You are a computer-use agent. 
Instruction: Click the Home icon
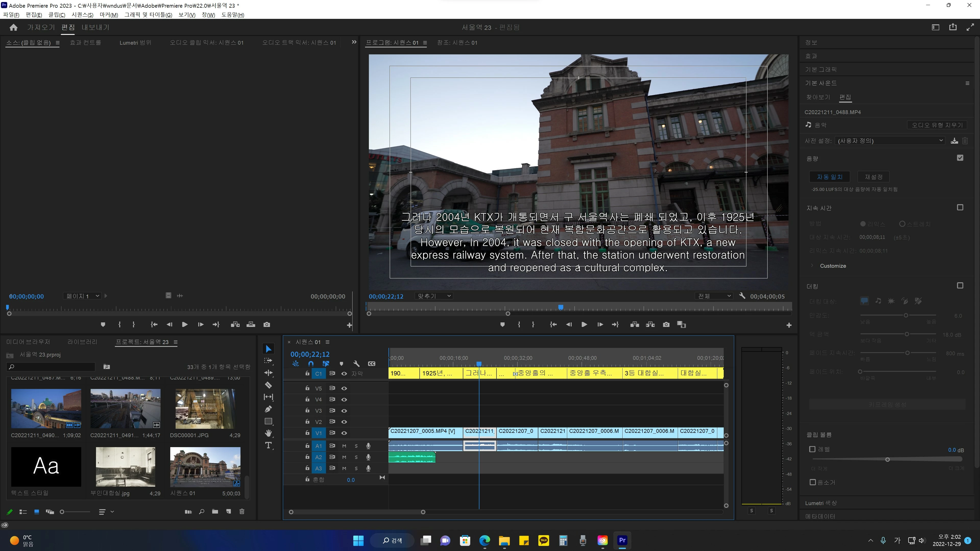tap(13, 27)
